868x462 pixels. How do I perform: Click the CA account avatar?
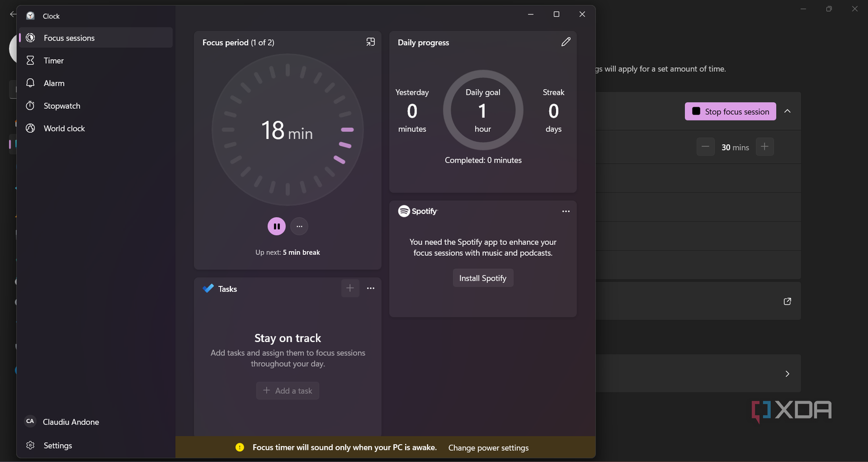31,421
